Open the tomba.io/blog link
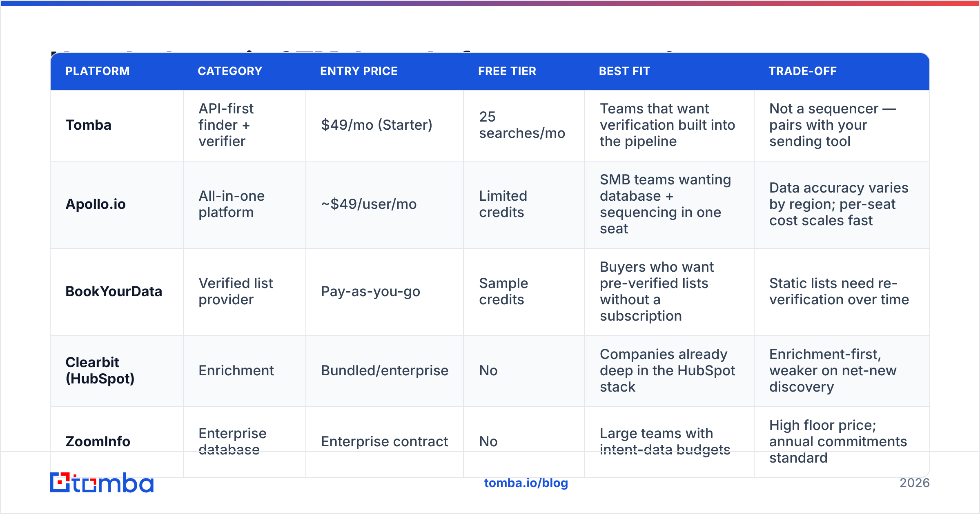 point(526,483)
